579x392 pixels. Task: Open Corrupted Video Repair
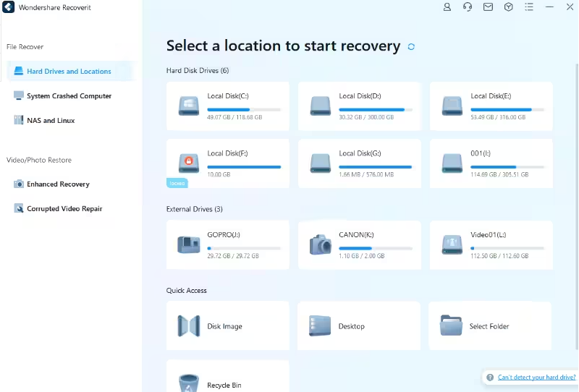pos(64,208)
